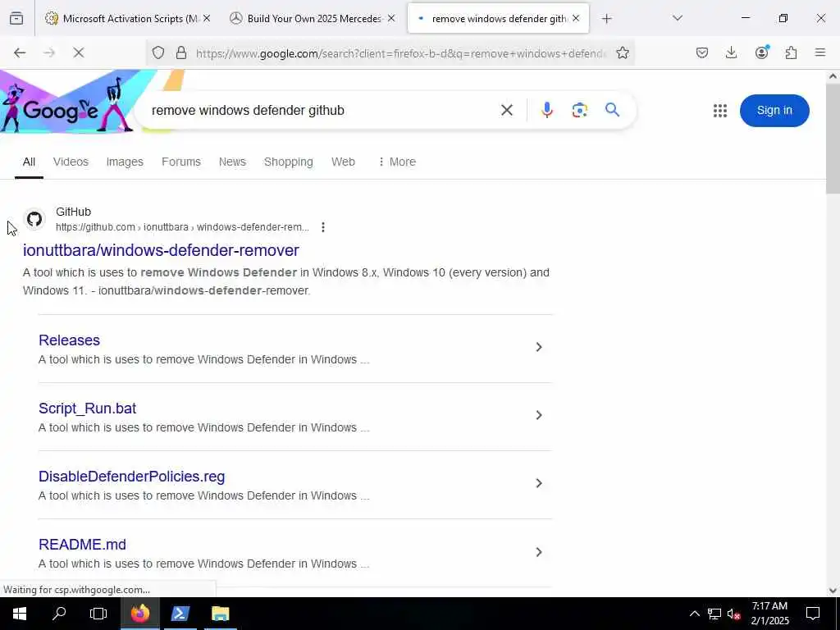Open the network icon in system tray
The height and width of the screenshot is (630, 840).
pos(714,614)
